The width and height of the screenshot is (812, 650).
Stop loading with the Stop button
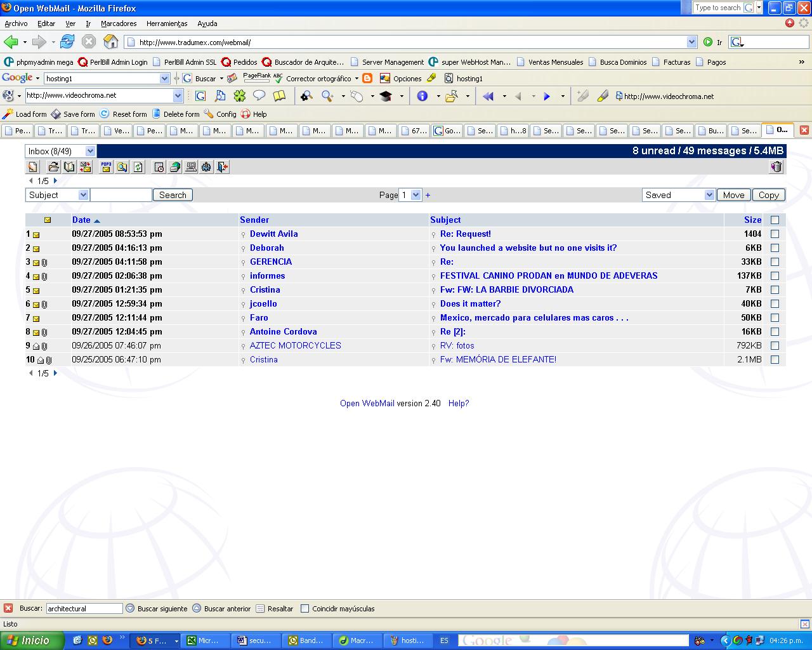89,42
